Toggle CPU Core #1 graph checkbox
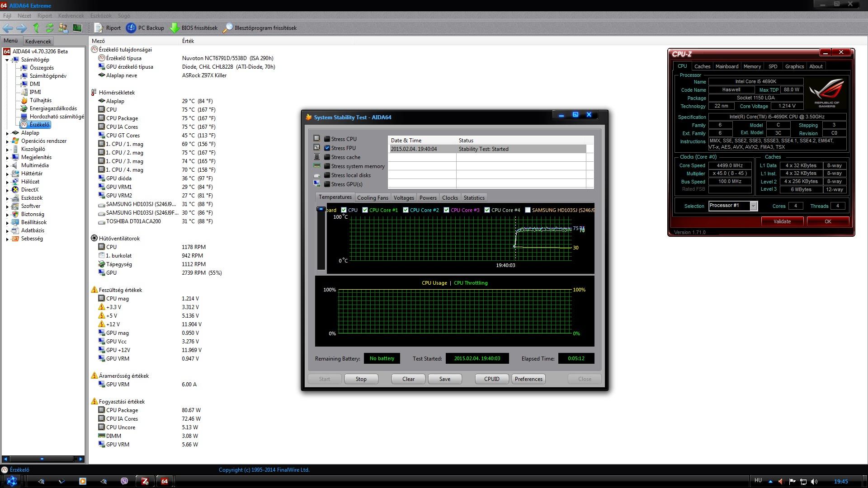The width and height of the screenshot is (868, 488). (365, 210)
